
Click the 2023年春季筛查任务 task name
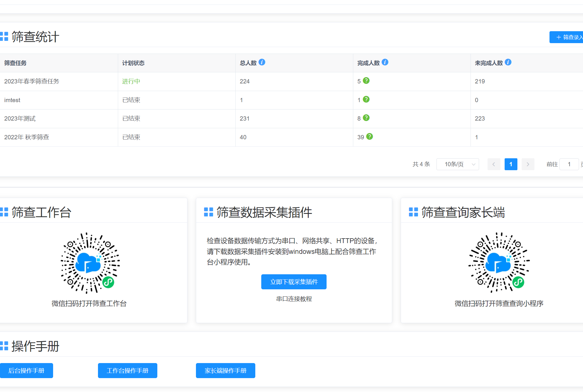click(32, 81)
